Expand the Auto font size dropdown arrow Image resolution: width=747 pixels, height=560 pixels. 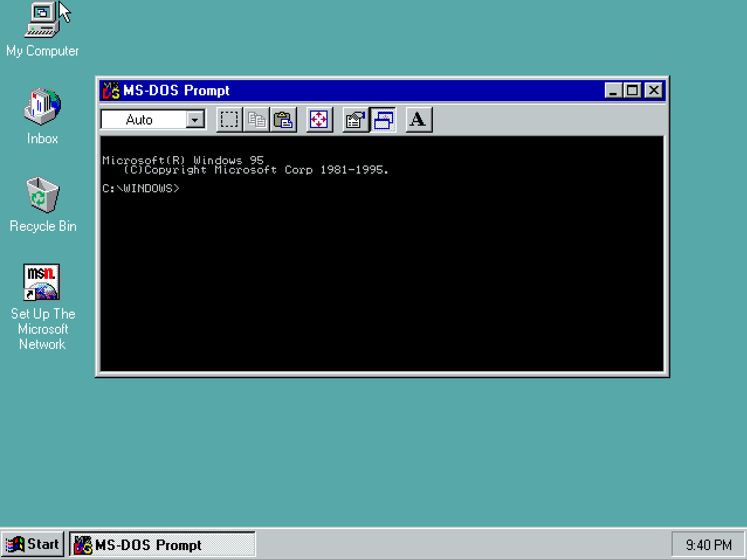tap(195, 120)
